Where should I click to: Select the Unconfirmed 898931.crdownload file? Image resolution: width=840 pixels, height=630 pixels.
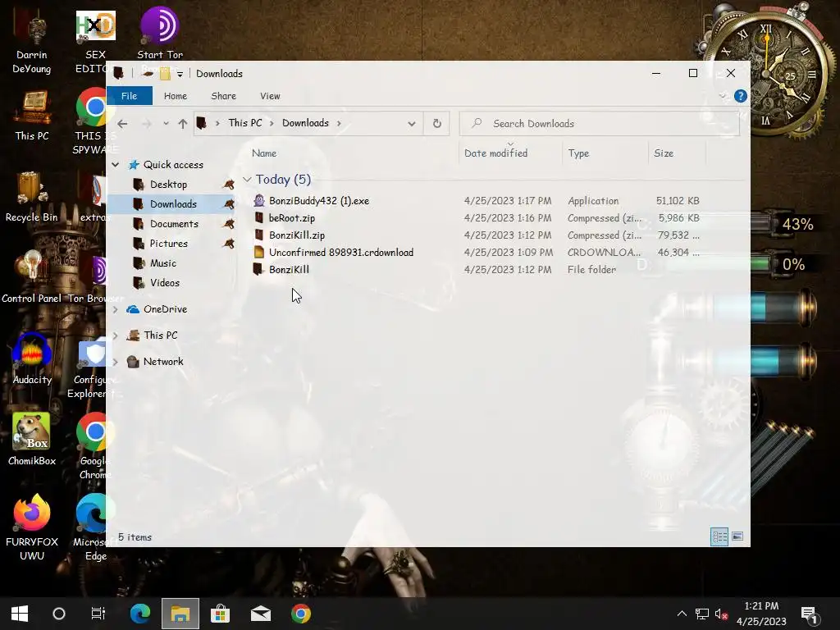[x=340, y=253]
